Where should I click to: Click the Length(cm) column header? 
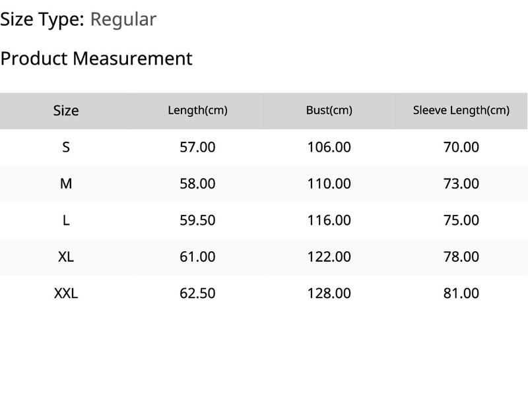tap(197, 111)
